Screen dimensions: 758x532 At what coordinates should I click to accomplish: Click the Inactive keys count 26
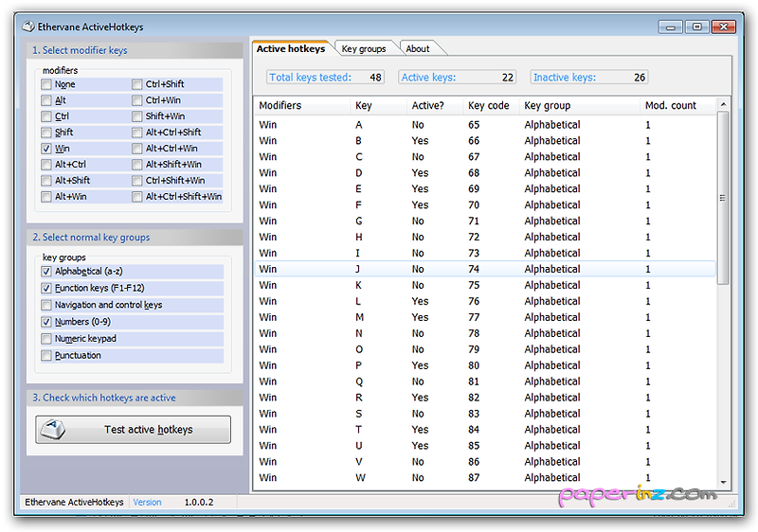[639, 78]
